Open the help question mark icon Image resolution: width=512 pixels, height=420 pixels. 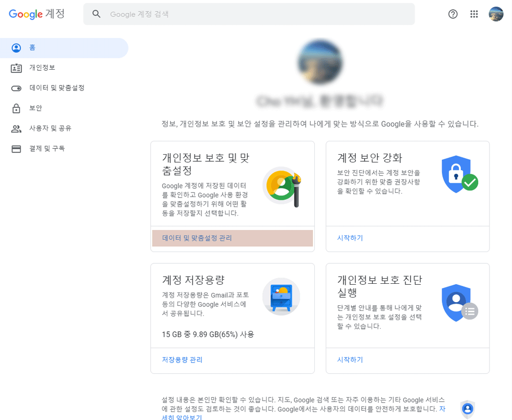tap(453, 14)
